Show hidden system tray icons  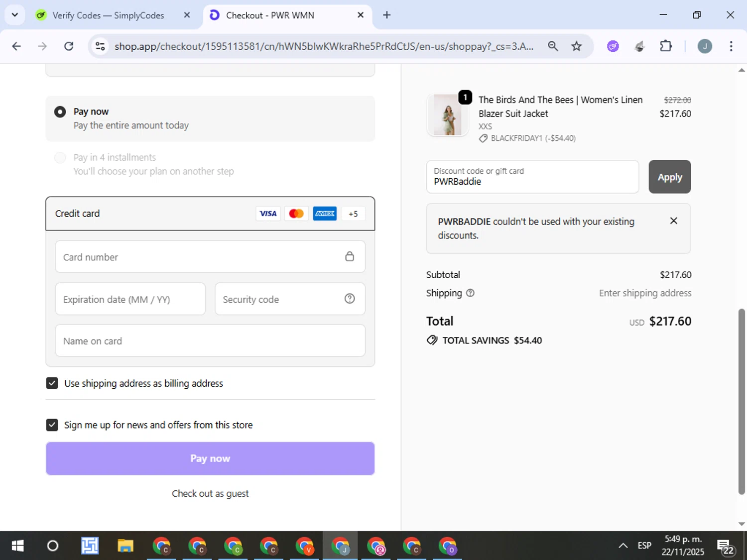tap(623, 546)
